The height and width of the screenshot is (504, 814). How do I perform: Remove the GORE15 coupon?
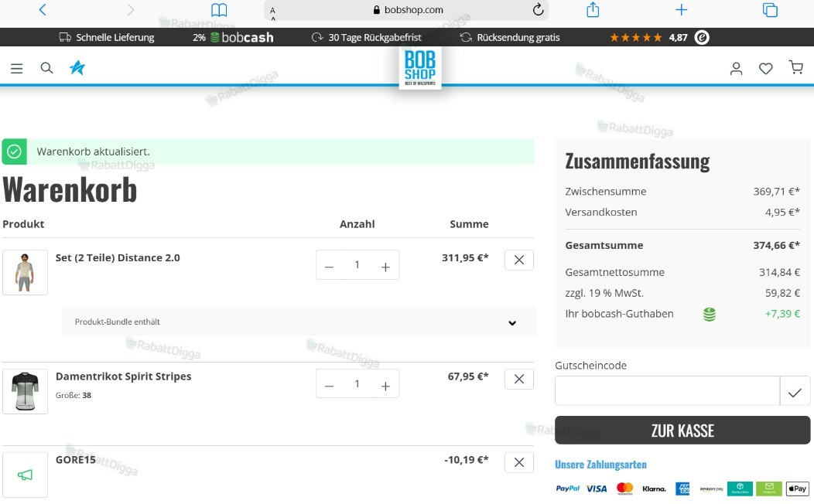click(519, 462)
